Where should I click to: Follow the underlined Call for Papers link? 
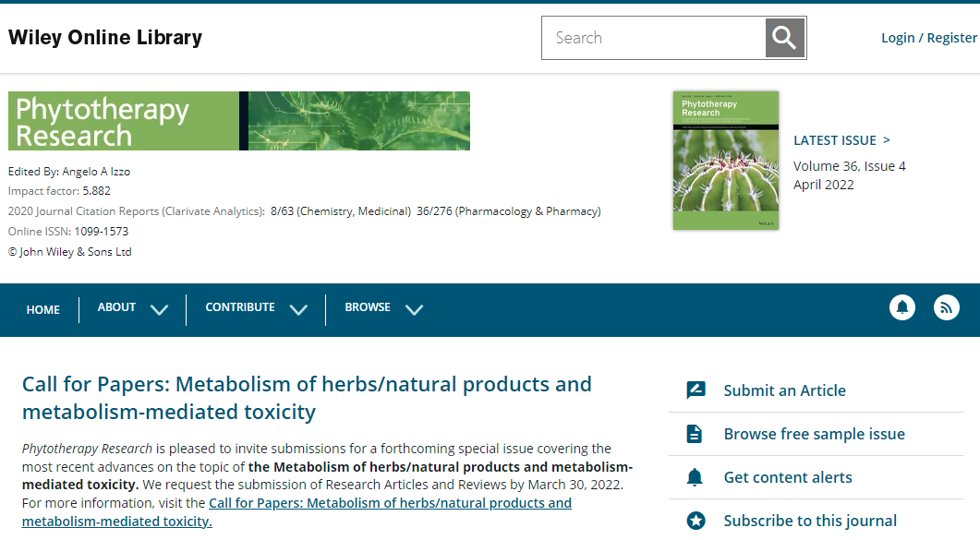pyautogui.click(x=390, y=503)
